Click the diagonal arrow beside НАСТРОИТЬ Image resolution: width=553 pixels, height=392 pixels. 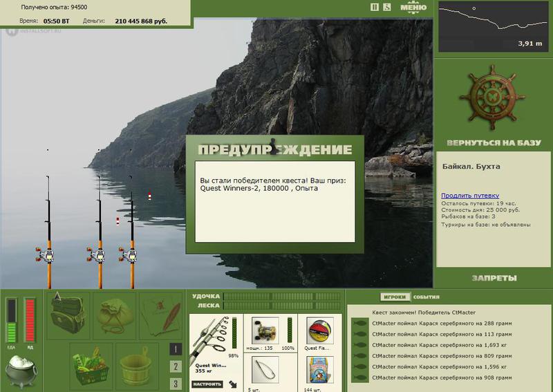[233, 384]
